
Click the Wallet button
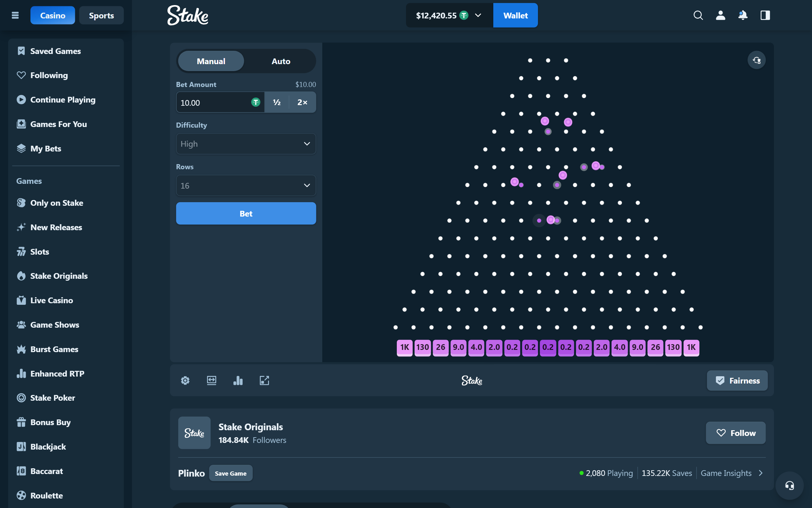coord(515,16)
